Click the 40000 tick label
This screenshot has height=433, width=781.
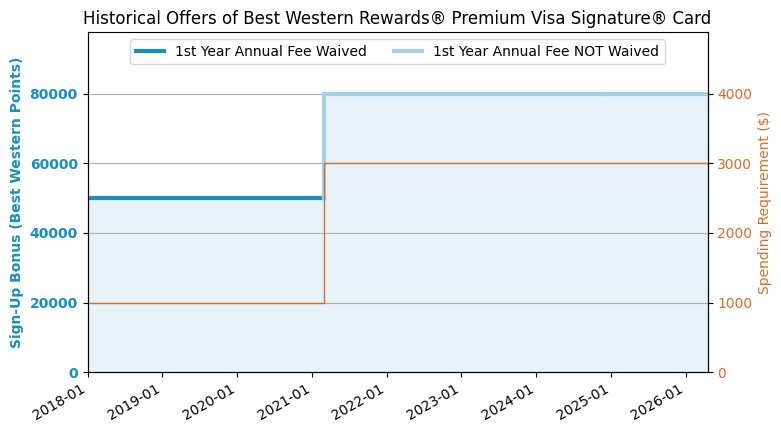(58, 233)
